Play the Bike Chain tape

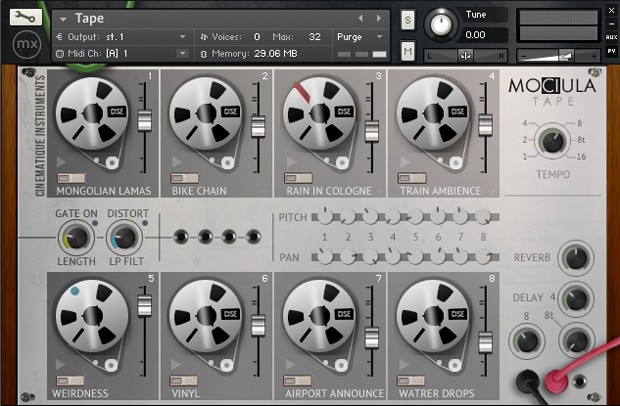tap(176, 162)
